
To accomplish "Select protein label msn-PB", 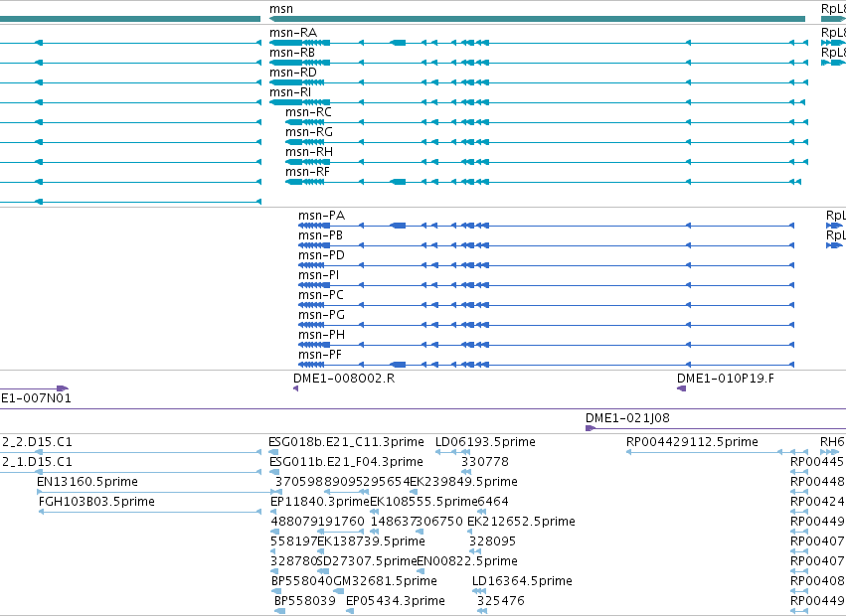I will (320, 236).
